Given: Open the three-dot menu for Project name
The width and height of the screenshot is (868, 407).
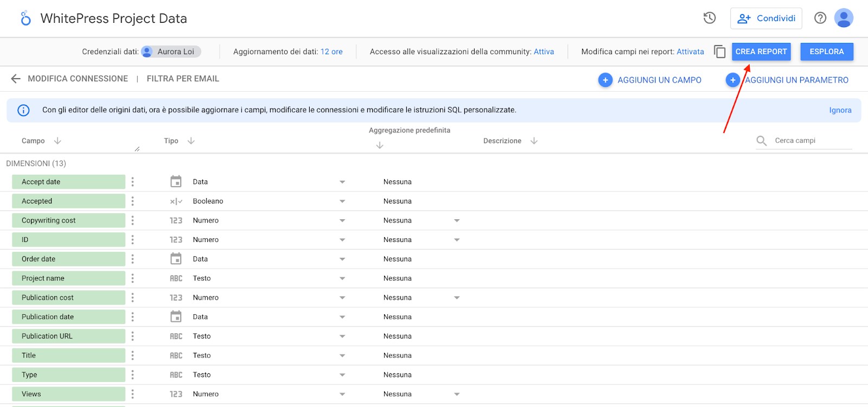Looking at the screenshot, I should pos(132,278).
